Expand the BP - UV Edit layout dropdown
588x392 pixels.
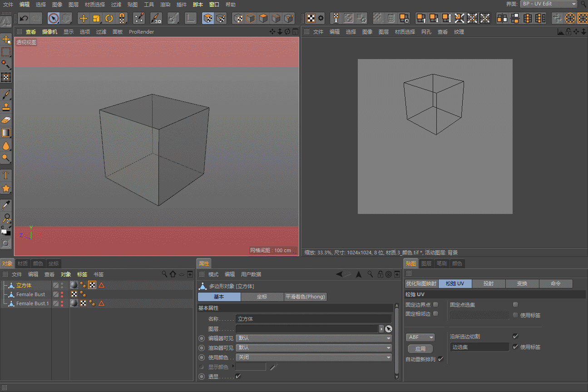click(x=548, y=4)
